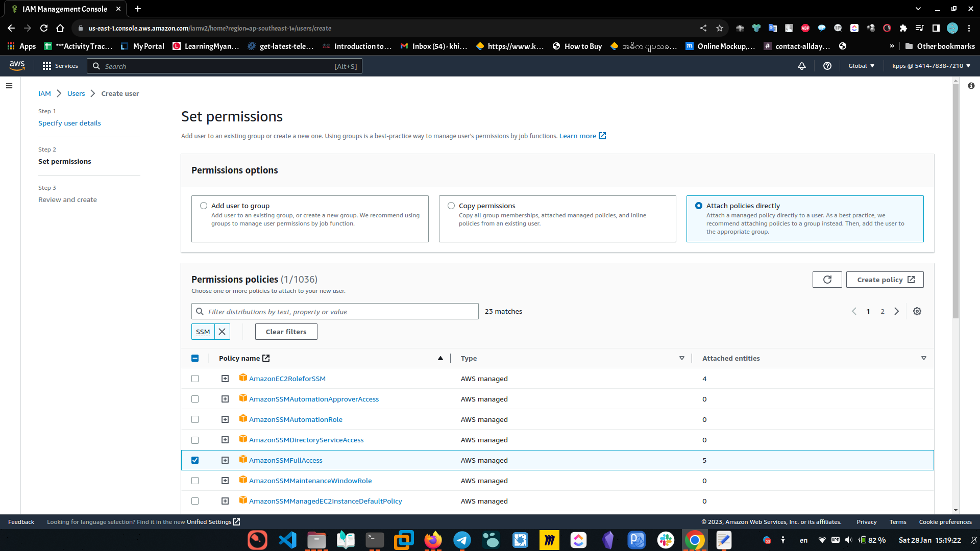Open the Learn more link
980x551 pixels.
pos(582,136)
